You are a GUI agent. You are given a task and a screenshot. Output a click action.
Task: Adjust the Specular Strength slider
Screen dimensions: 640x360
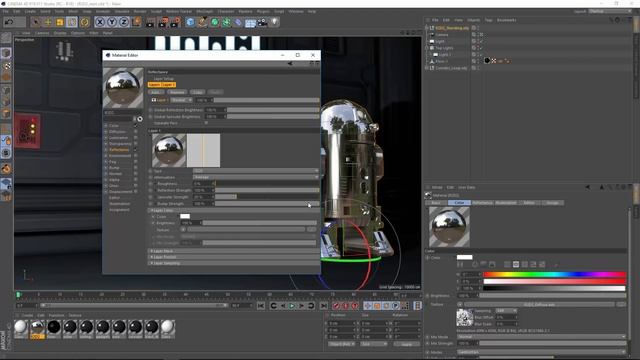(267, 197)
